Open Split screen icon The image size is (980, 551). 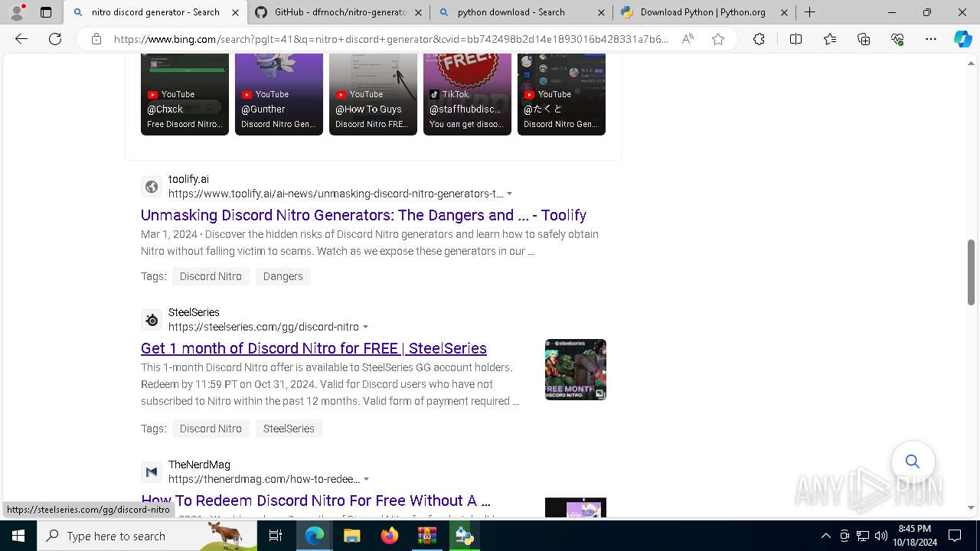(x=795, y=39)
